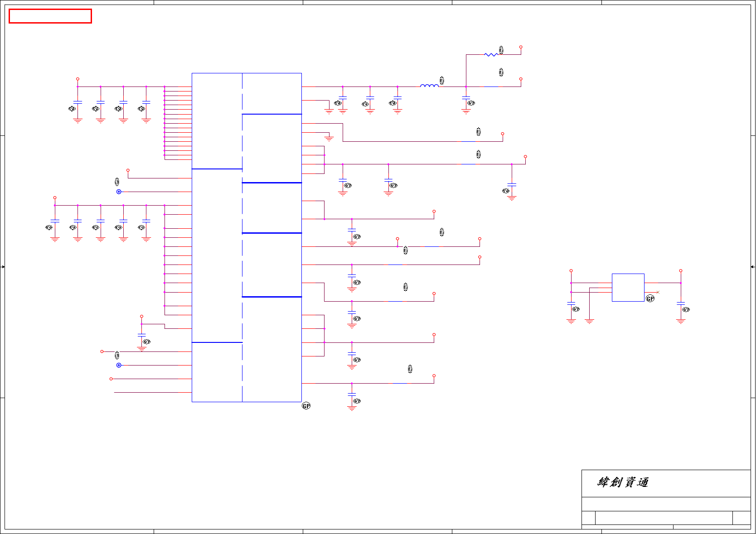The image size is (756, 534).
Task: Click the capacitor to the left of the small IC
Action: point(571,303)
